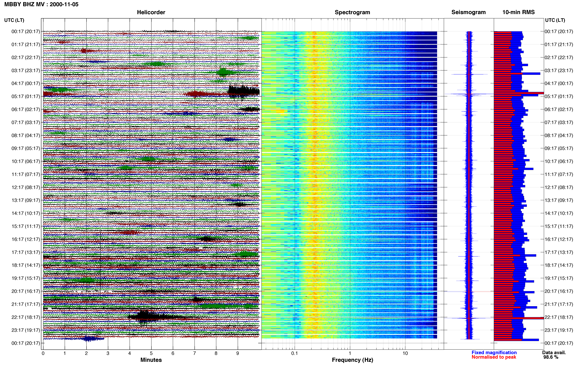Click the 20:17 (16:17) label on the left axis
The width and height of the screenshot is (588, 368).
click(26, 291)
